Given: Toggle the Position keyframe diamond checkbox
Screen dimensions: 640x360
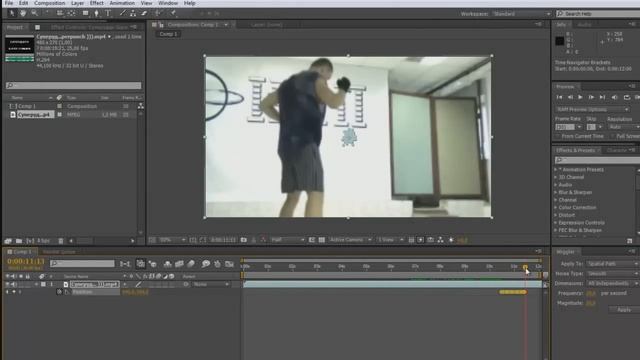Looking at the screenshot, I should pyautogui.click(x=14, y=292).
